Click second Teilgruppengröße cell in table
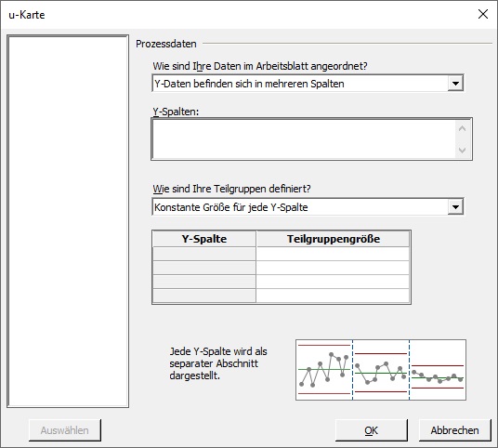This screenshot has height=448, width=498. pyautogui.click(x=333, y=268)
